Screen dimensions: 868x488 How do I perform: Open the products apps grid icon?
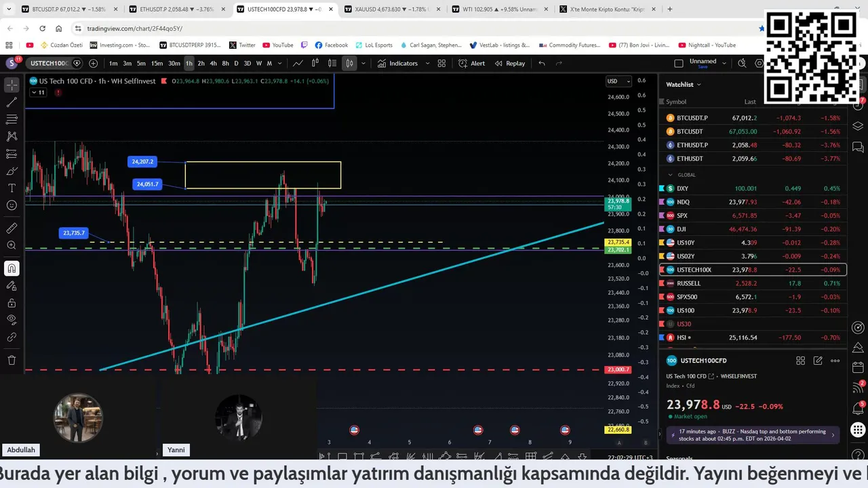(x=858, y=430)
